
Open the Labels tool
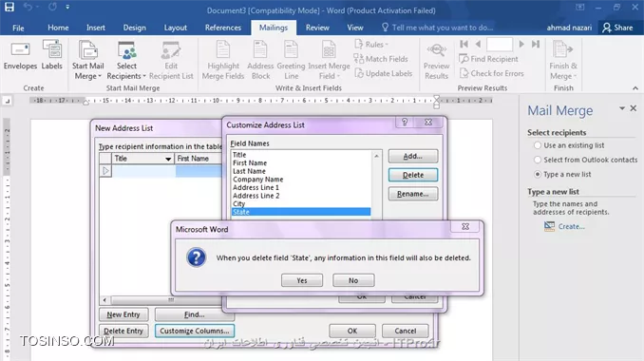click(x=51, y=56)
